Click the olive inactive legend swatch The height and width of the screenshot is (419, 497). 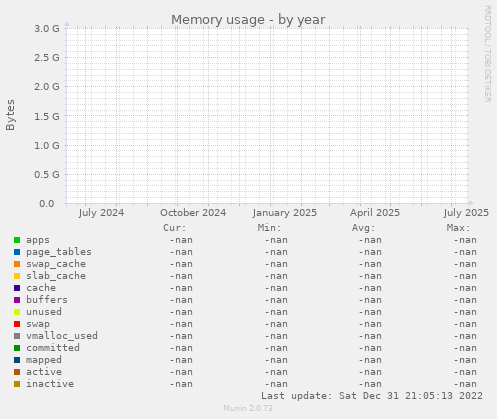click(17, 384)
